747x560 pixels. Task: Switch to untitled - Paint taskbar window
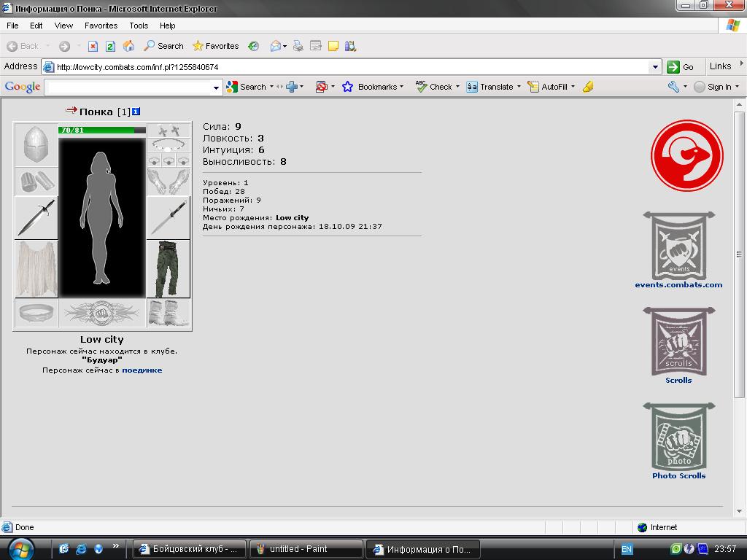click(x=306, y=549)
